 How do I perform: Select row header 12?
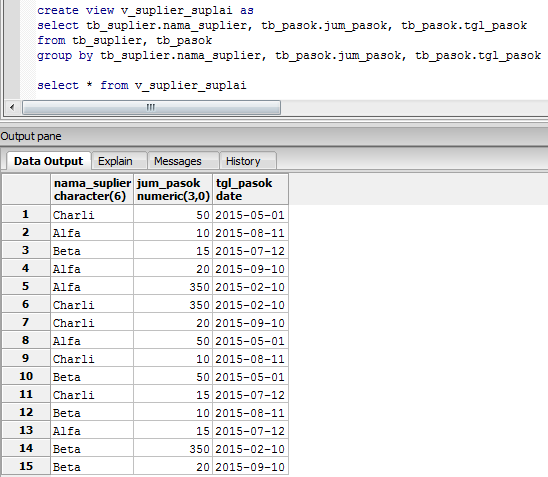point(26,412)
